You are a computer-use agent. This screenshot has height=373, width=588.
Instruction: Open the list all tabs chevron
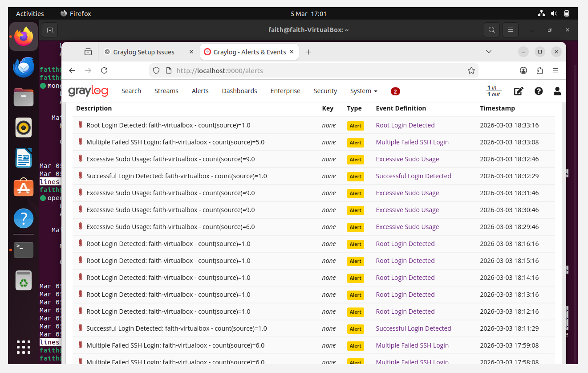pos(489,52)
